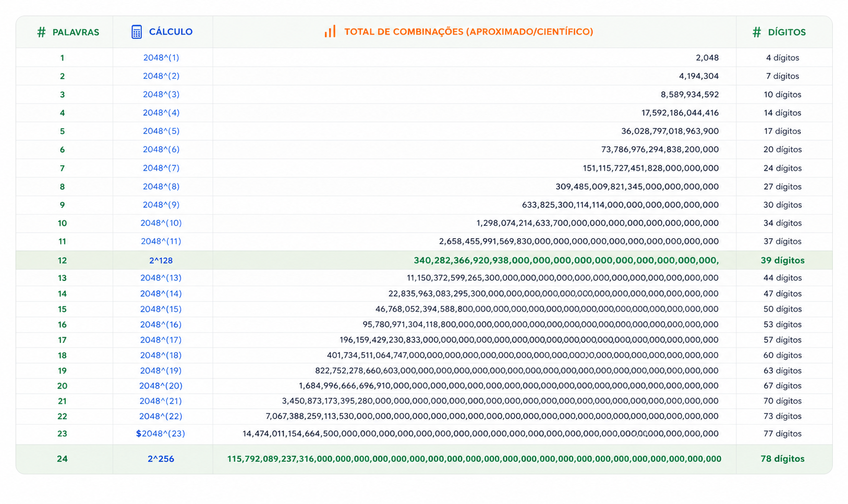Click the value 8,589,934,592
Image resolution: width=848 pixels, height=504 pixels.
coord(689,94)
